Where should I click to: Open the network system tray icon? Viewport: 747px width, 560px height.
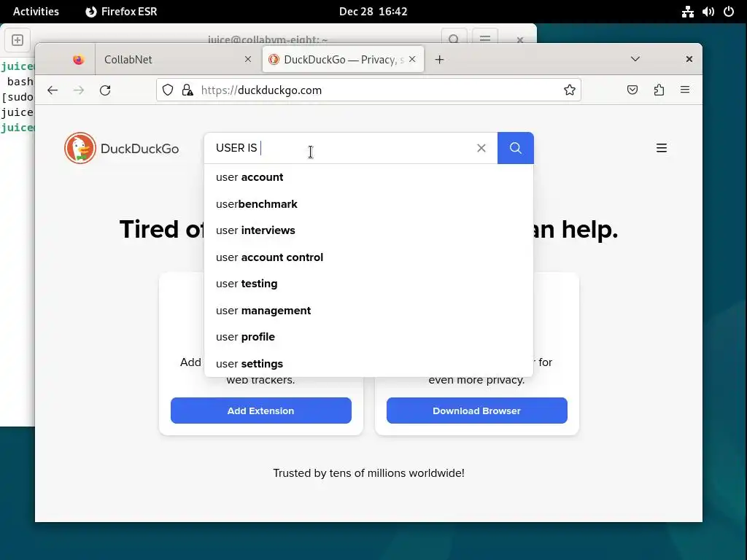click(687, 12)
